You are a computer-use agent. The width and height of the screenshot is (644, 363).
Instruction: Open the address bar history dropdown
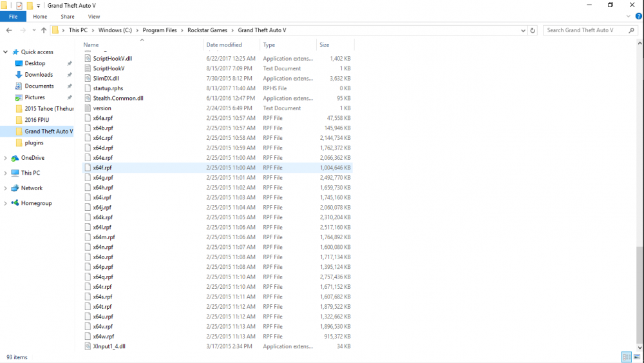523,30
